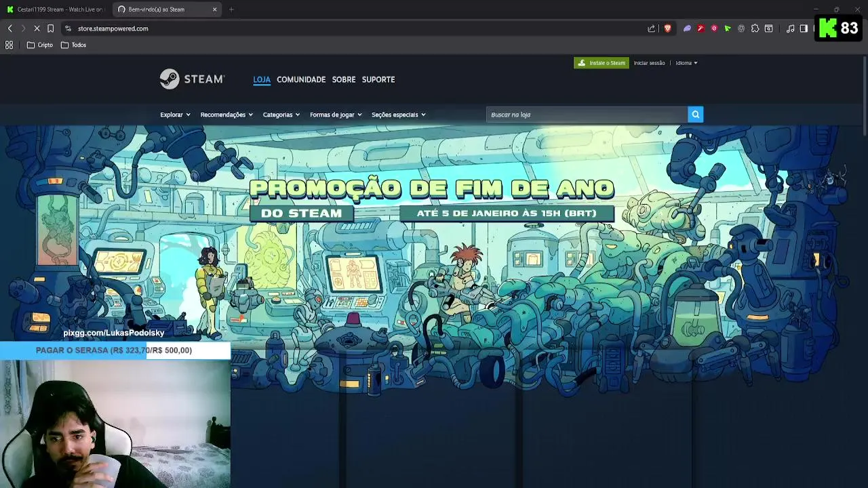The height and width of the screenshot is (488, 868).
Task: Click the gray gear-like extension icon
Action: click(x=741, y=28)
